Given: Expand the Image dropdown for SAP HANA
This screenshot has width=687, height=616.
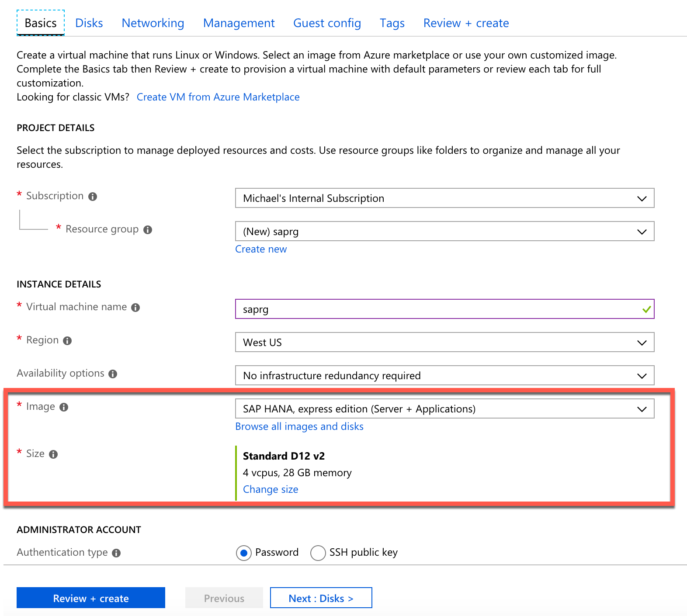Looking at the screenshot, I should click(x=444, y=409).
